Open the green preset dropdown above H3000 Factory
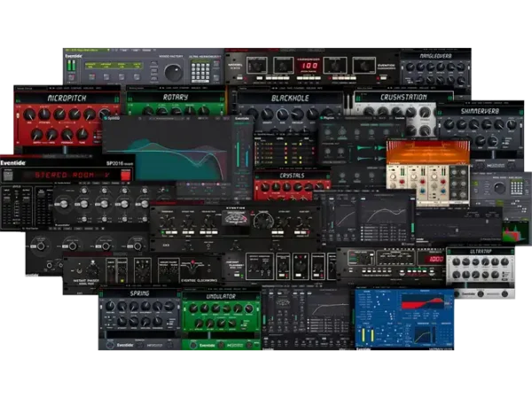 click(x=87, y=51)
